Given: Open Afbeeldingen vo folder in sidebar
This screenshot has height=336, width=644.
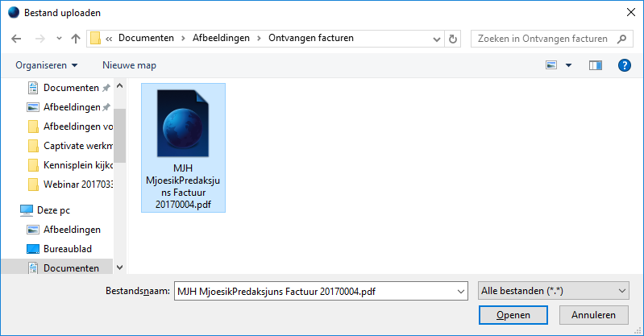Looking at the screenshot, I should coord(70,127).
